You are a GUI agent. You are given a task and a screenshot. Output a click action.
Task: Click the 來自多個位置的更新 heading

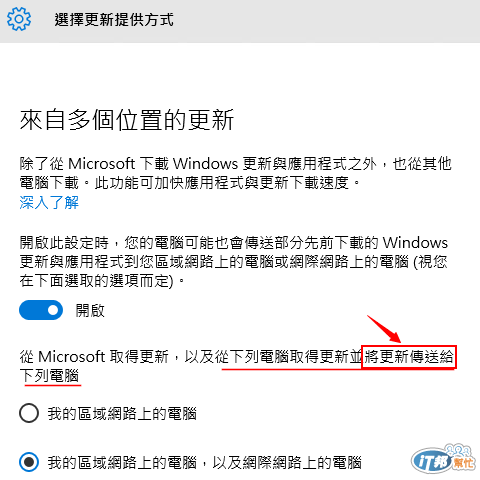click(127, 120)
